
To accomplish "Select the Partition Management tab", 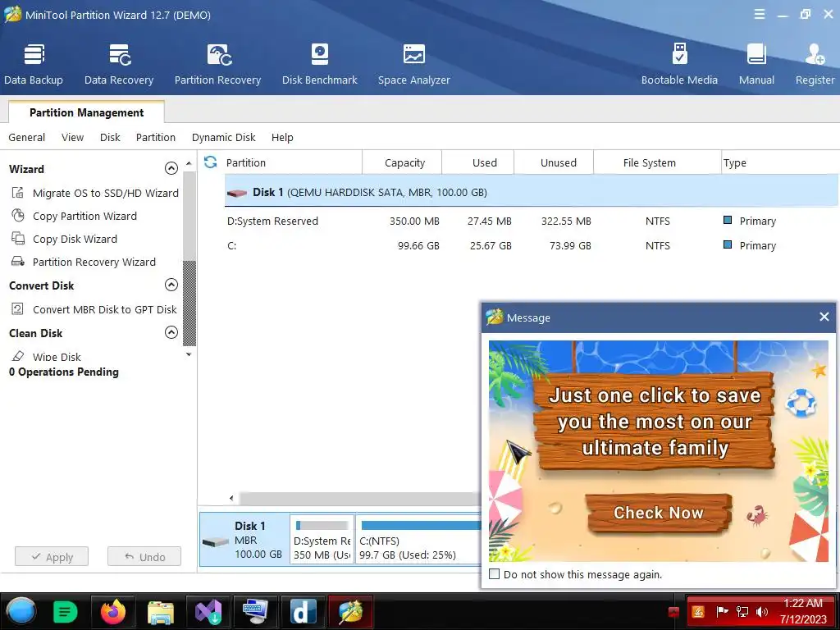I will point(86,112).
